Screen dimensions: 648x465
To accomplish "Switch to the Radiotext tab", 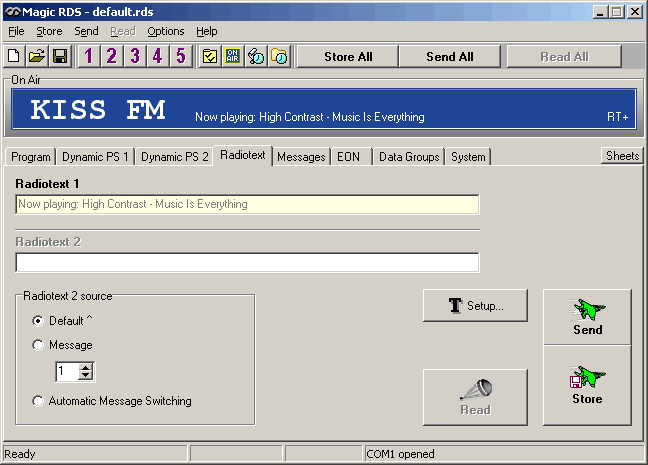I will [243, 155].
